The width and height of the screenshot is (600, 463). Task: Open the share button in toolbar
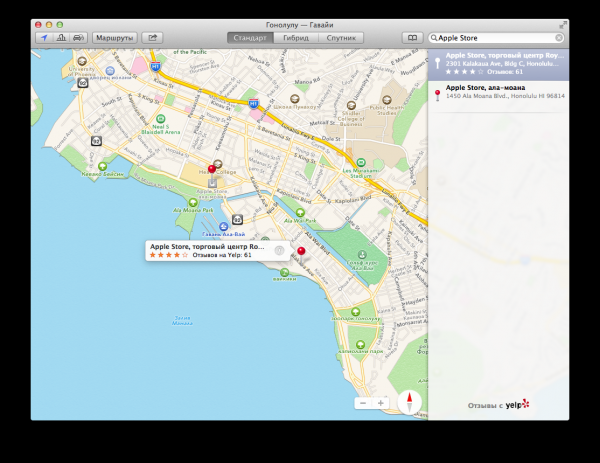[x=152, y=38]
